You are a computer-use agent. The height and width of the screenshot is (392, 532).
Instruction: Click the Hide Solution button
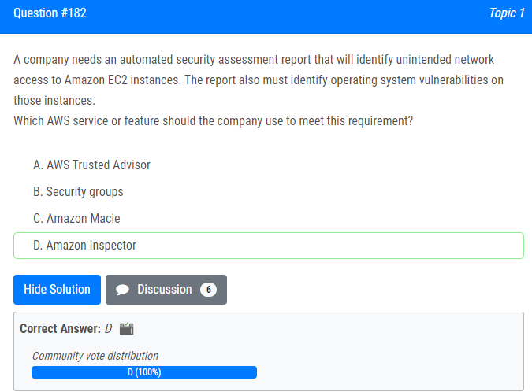57,290
